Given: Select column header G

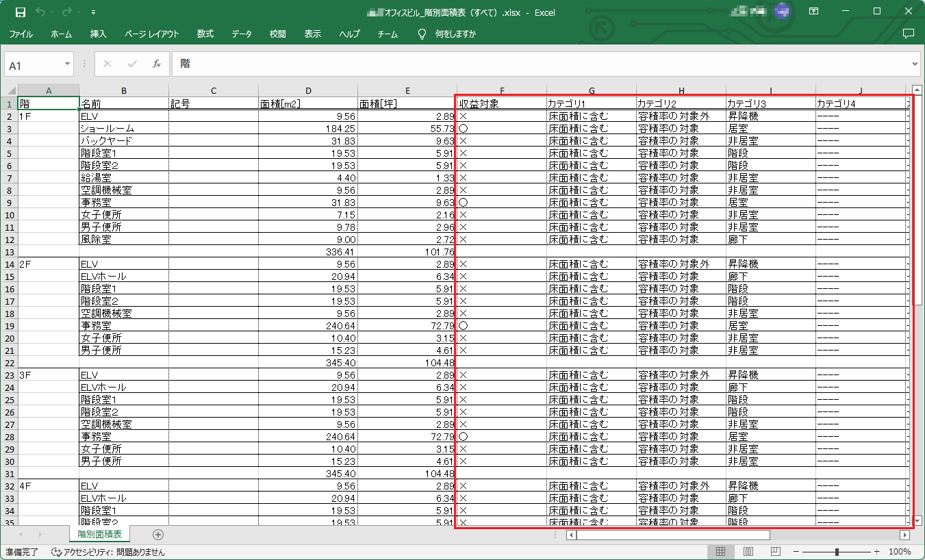Looking at the screenshot, I should 591,90.
